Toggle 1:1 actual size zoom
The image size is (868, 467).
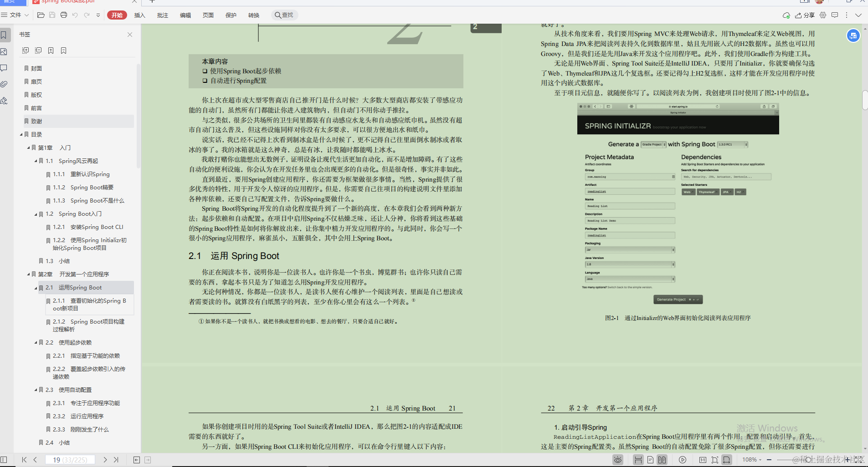click(703, 460)
